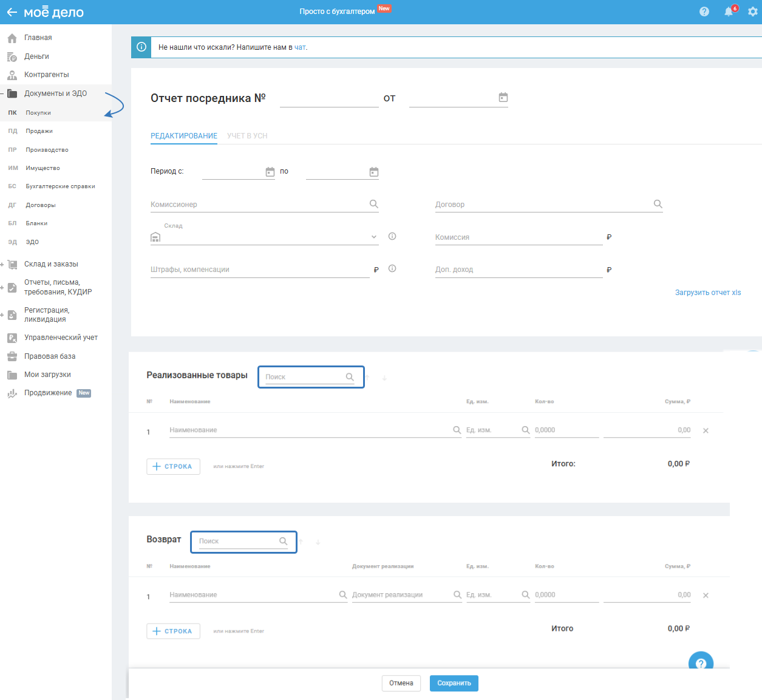Delete first row in Реализованные товары
Viewport: 762px width, 700px height.
pyautogui.click(x=706, y=430)
